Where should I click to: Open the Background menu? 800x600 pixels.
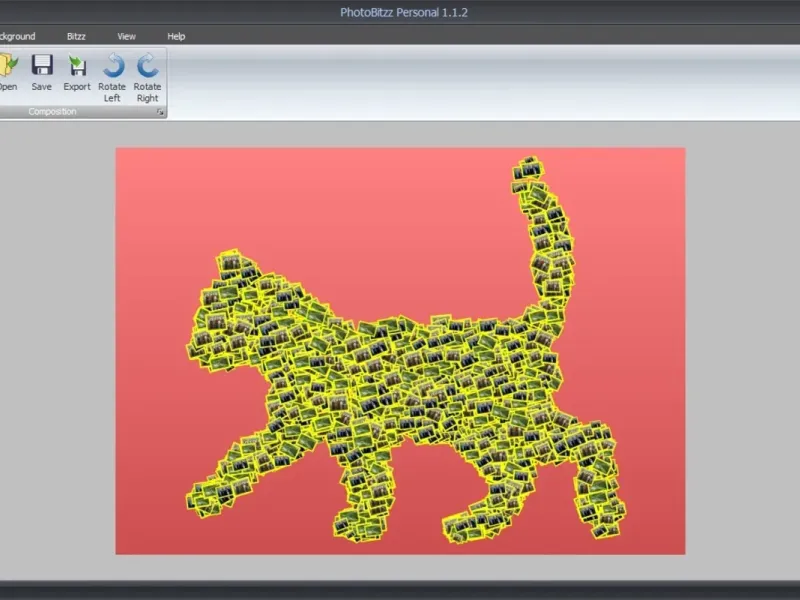[x=18, y=36]
